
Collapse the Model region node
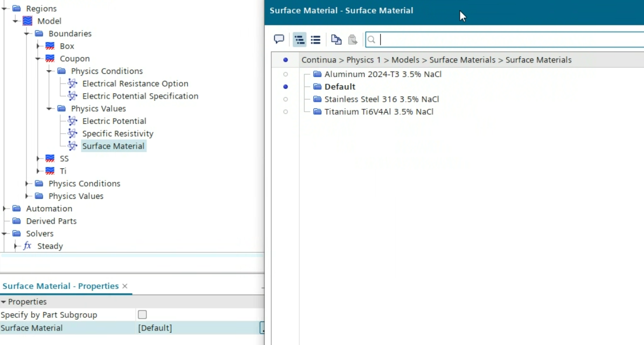(16, 21)
